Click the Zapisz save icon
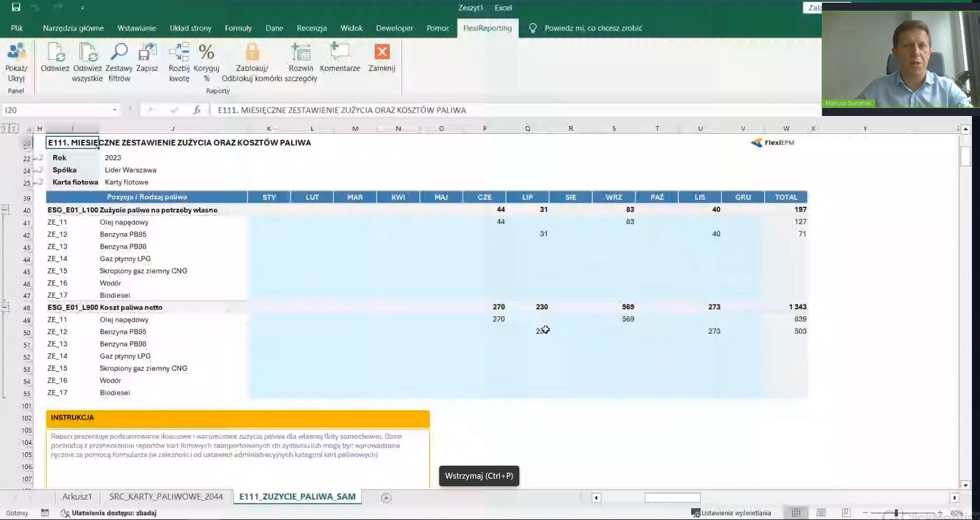Image resolution: width=980 pixels, height=520 pixels. click(147, 53)
